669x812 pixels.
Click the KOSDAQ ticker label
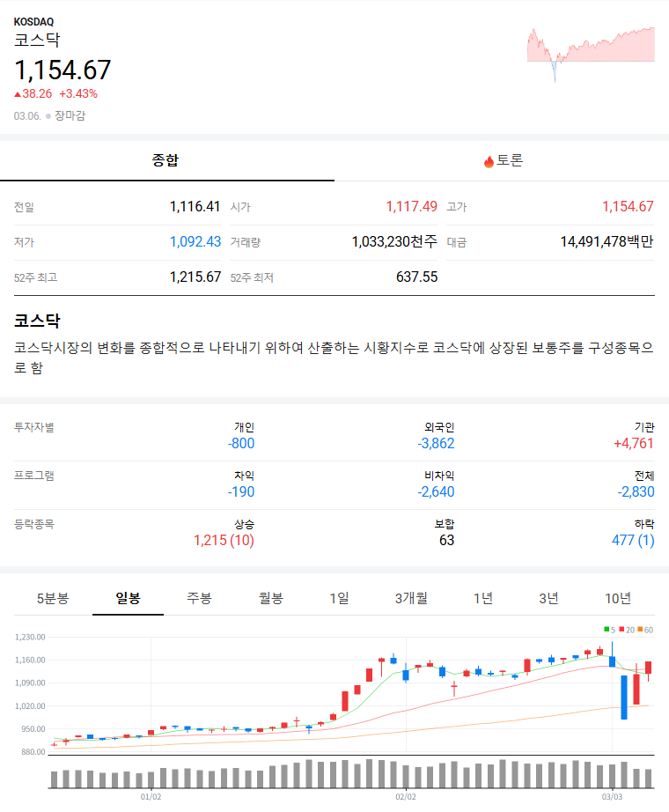pyautogui.click(x=33, y=22)
